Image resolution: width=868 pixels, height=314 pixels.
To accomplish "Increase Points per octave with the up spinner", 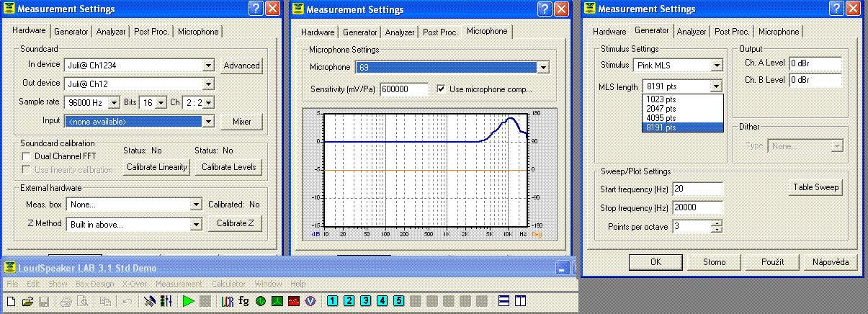I will [x=716, y=223].
